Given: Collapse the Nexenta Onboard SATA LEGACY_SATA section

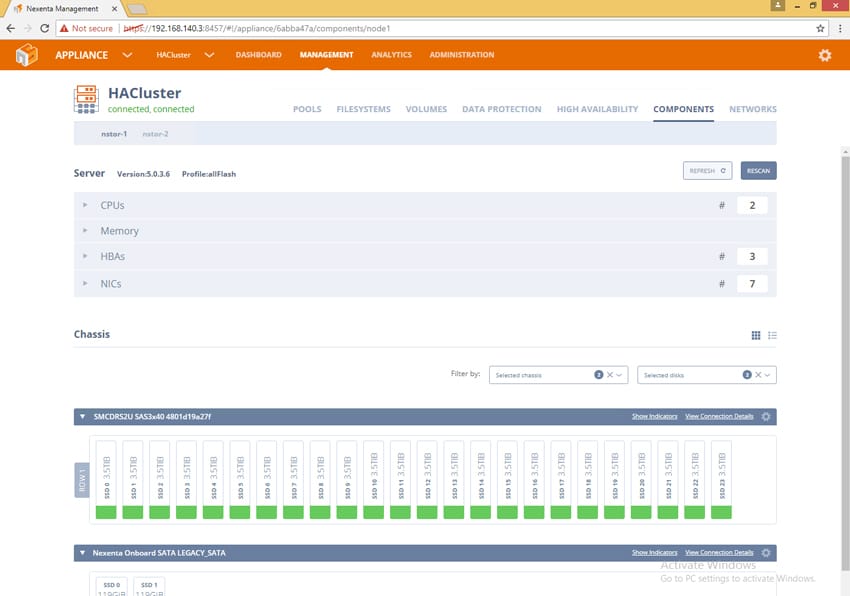Looking at the screenshot, I should (x=82, y=553).
